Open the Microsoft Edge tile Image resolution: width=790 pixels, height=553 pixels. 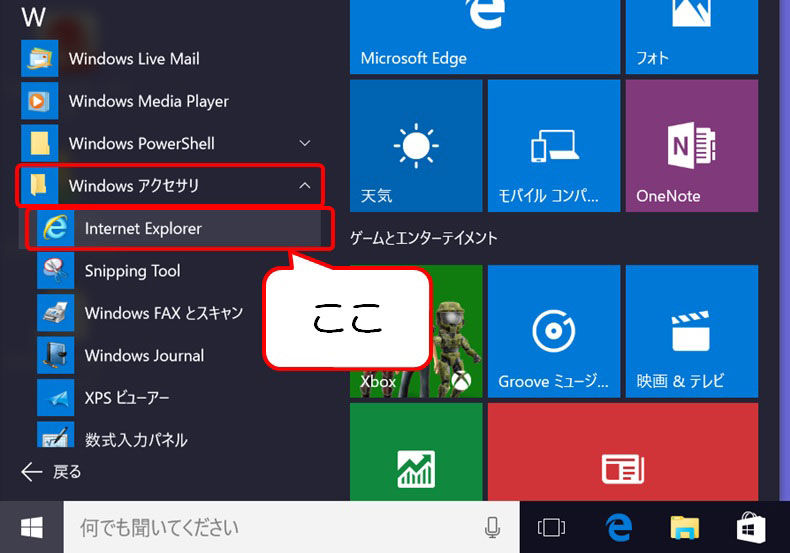(x=485, y=37)
